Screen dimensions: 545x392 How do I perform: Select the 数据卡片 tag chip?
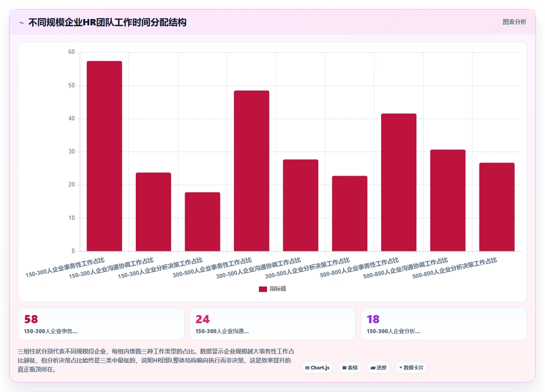point(411,368)
